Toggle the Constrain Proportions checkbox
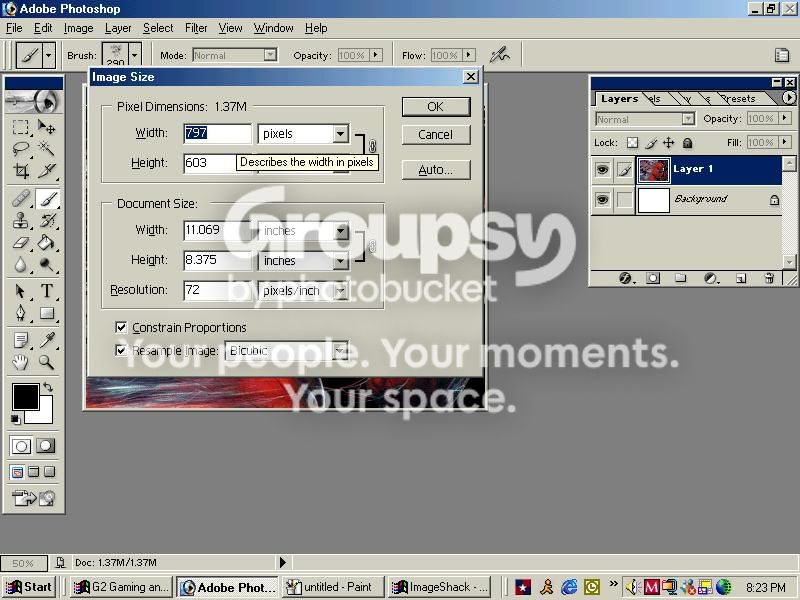This screenshot has width=800, height=600. coord(121,327)
